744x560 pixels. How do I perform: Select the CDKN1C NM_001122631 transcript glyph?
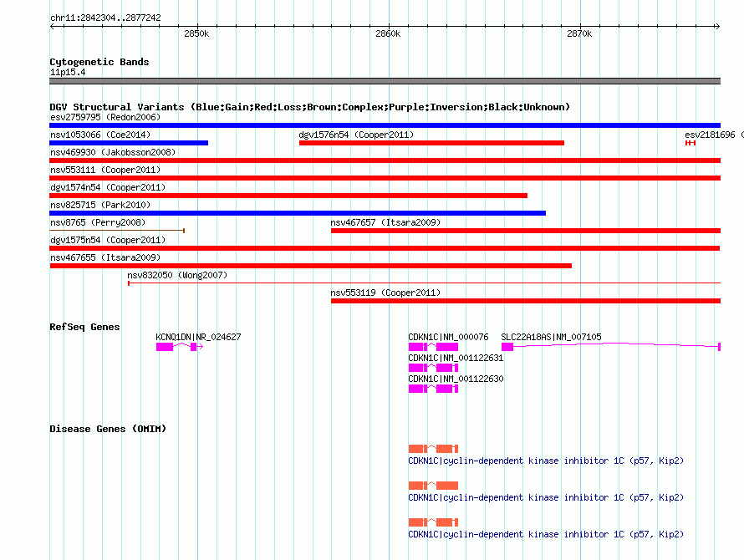pos(433,368)
